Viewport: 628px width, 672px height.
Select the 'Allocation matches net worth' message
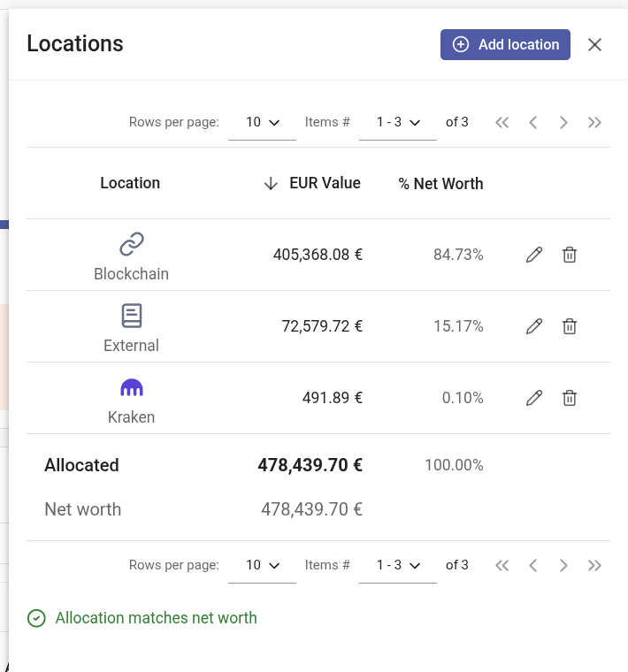(x=156, y=618)
